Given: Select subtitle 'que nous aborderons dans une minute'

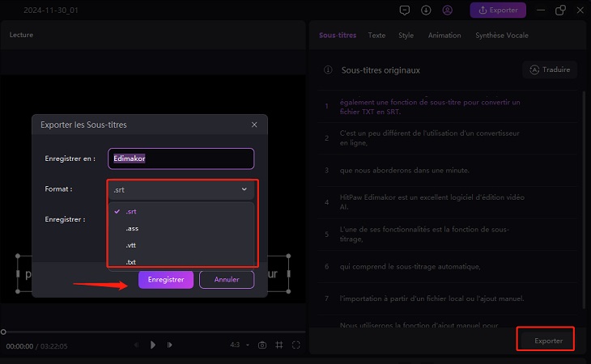Looking at the screenshot, I should tap(447, 170).
